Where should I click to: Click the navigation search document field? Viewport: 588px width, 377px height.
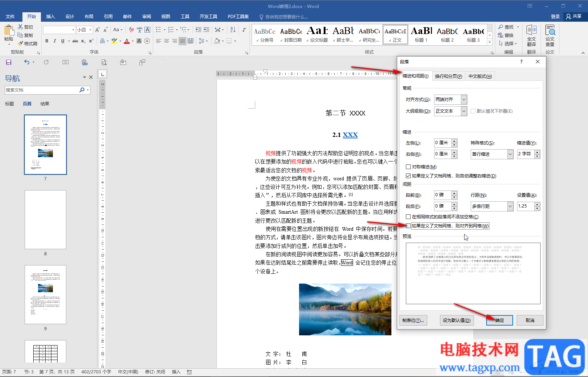(41, 90)
